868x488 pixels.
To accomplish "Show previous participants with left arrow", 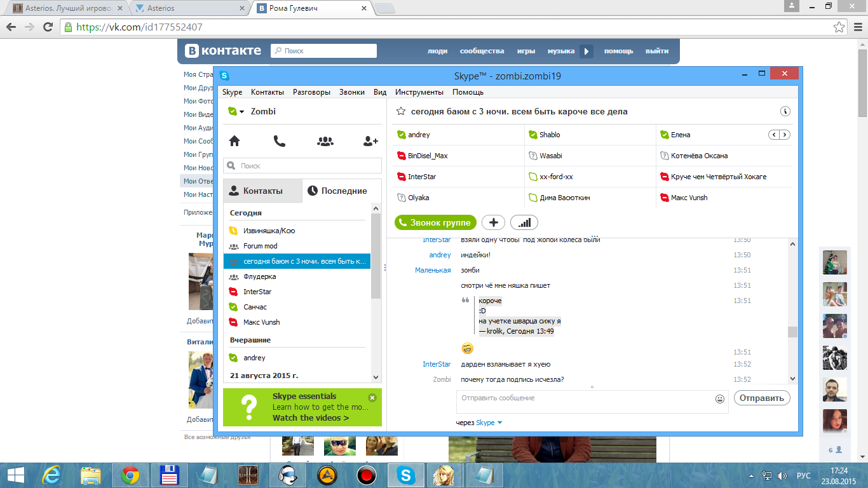I will pos(774,135).
